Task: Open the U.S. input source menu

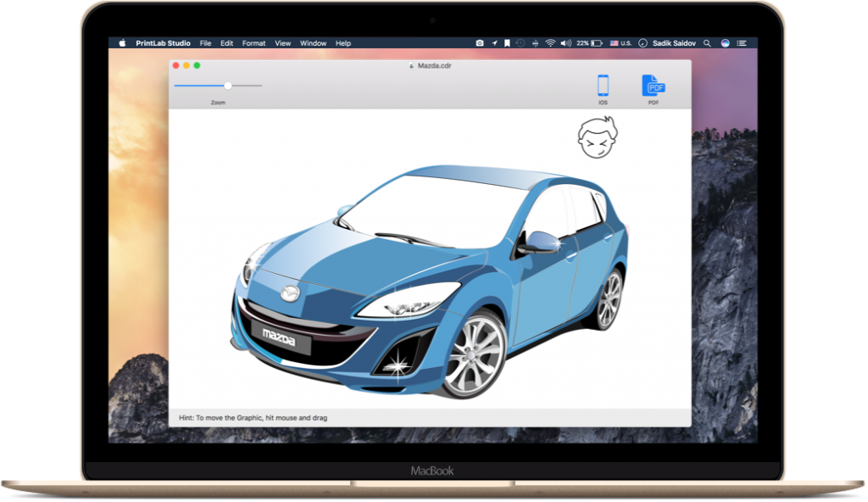Action: click(x=620, y=42)
